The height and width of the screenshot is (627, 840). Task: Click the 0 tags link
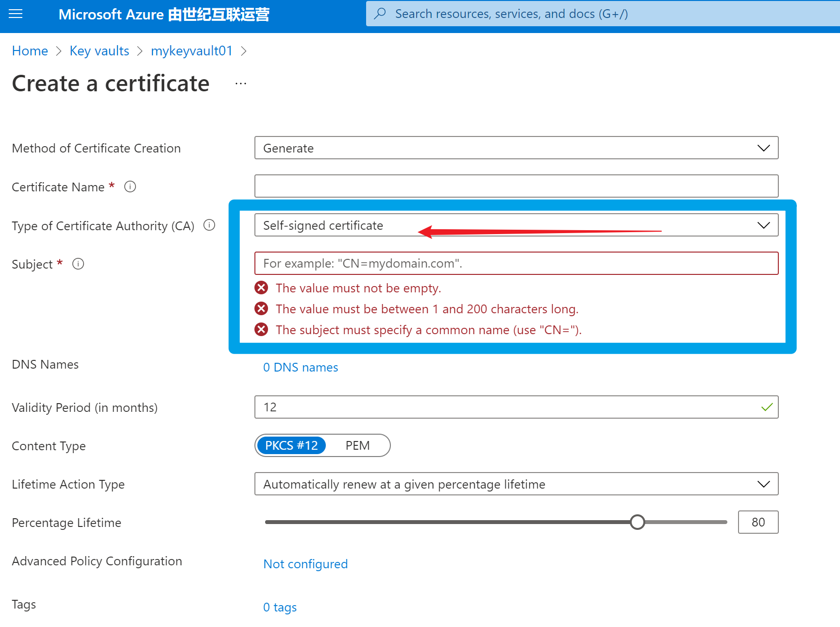pyautogui.click(x=280, y=607)
